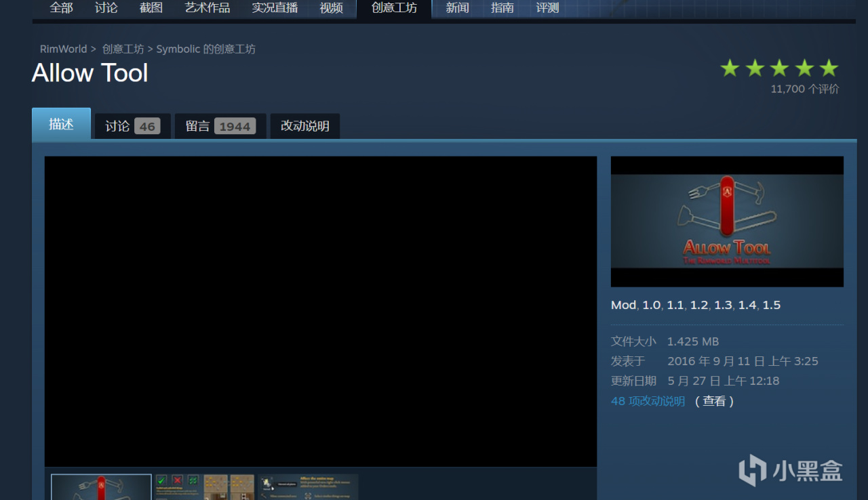868x500 pixels.
Task: Click the 1.4 version tag
Action: click(x=747, y=305)
